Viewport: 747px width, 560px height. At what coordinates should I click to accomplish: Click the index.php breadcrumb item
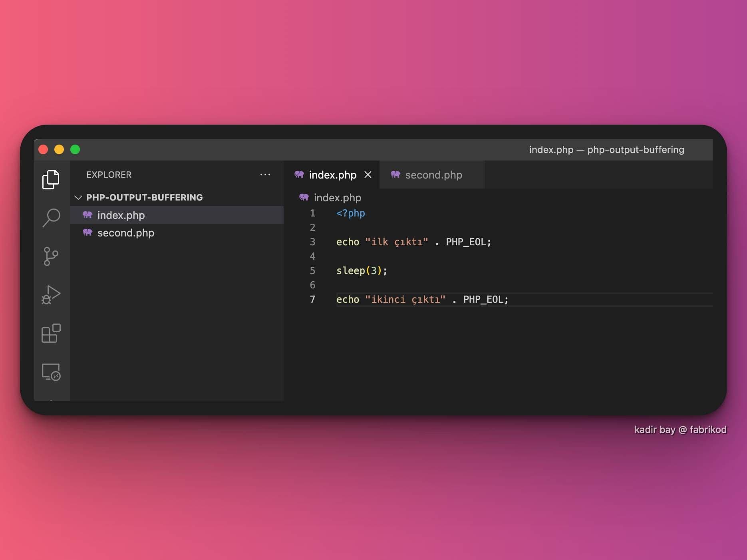pyautogui.click(x=337, y=198)
